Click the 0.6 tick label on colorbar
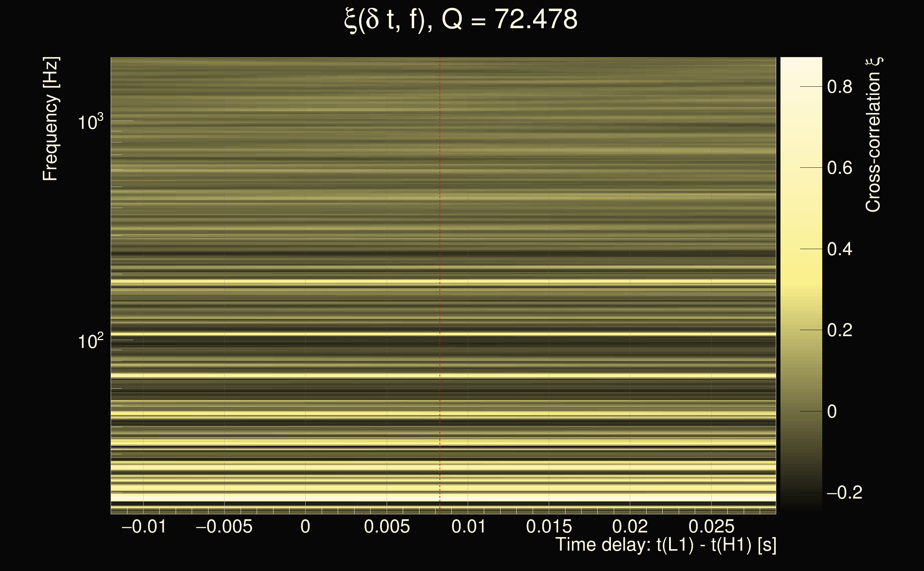 coord(839,168)
